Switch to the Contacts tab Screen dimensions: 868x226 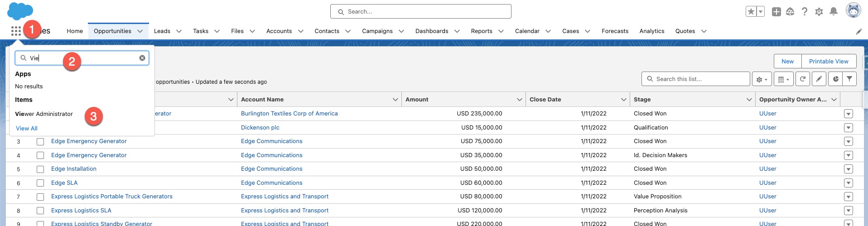tap(327, 31)
